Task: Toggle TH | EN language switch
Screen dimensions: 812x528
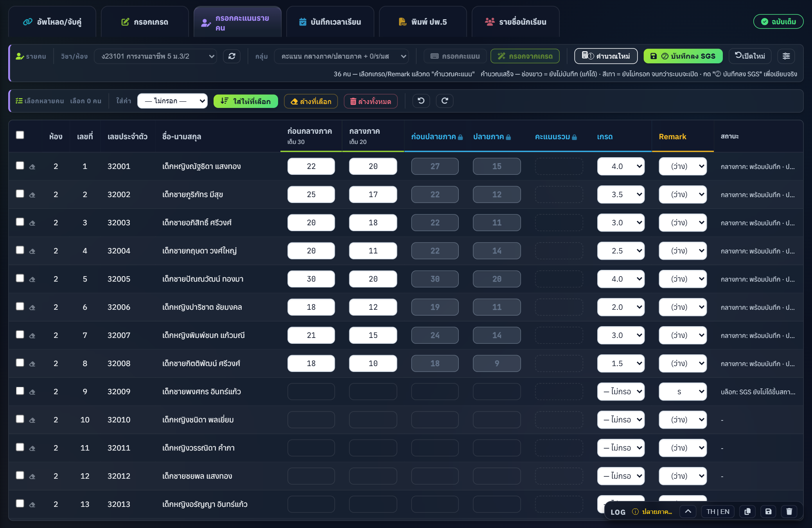Action: coord(718,512)
